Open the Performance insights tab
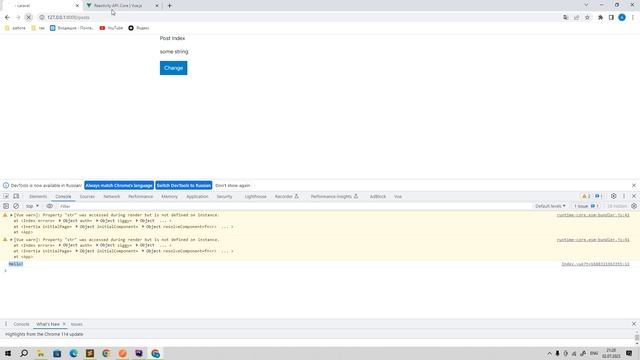 [334, 196]
